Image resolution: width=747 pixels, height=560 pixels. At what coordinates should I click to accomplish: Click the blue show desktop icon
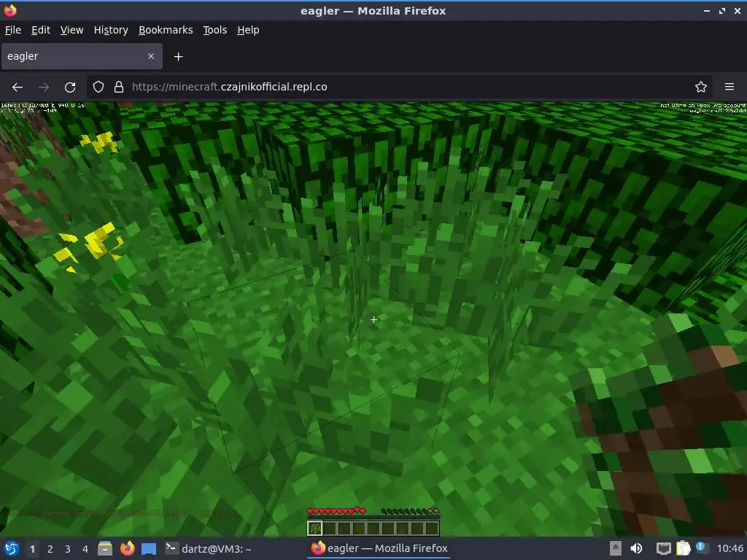click(x=149, y=548)
